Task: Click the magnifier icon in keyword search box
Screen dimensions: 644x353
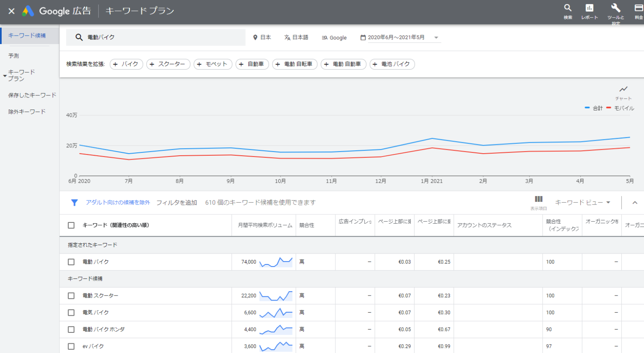Action: click(x=79, y=37)
